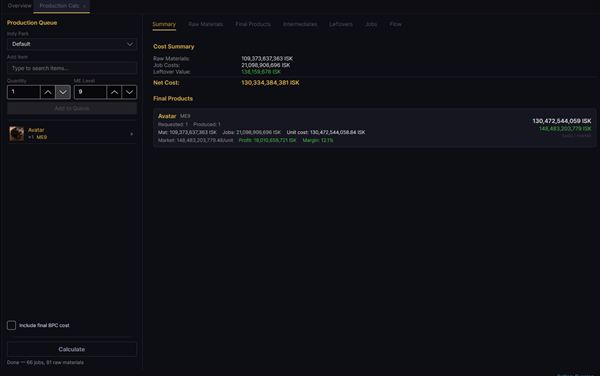Screen dimensions: 600x376
Task: Open the Summary tab
Action: click(164, 24)
